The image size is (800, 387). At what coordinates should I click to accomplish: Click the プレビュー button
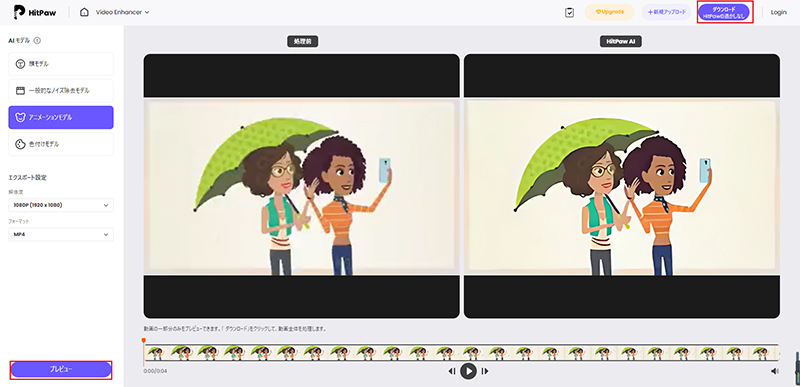[61, 370]
